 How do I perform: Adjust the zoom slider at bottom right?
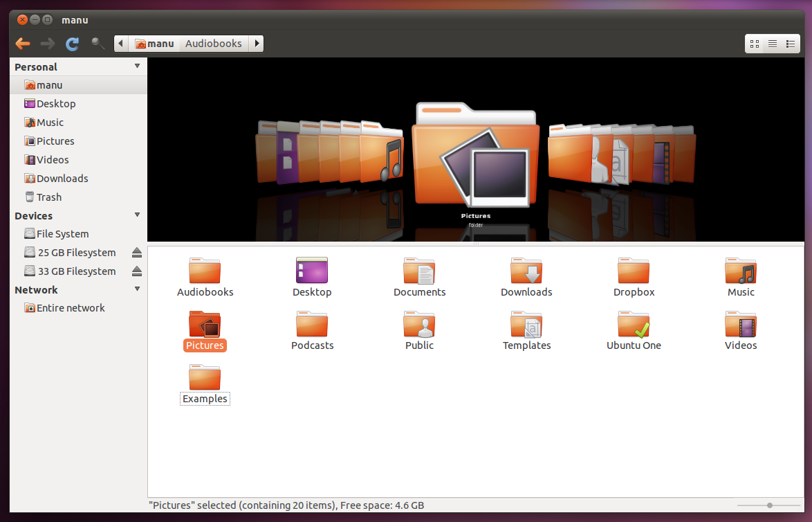point(769,505)
